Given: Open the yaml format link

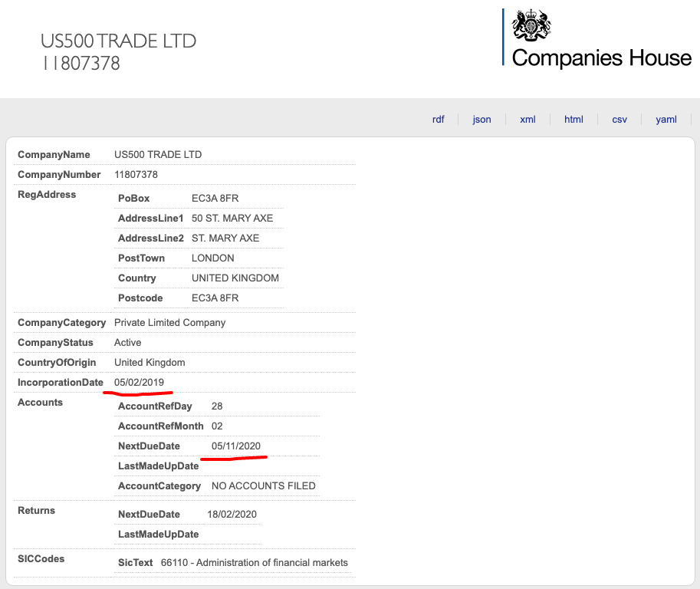Looking at the screenshot, I should point(666,119).
